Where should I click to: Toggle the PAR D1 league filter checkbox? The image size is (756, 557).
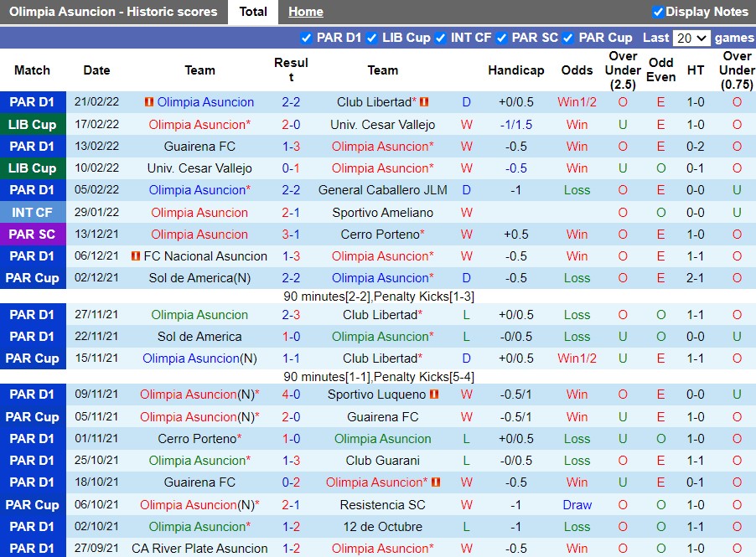[x=306, y=38]
